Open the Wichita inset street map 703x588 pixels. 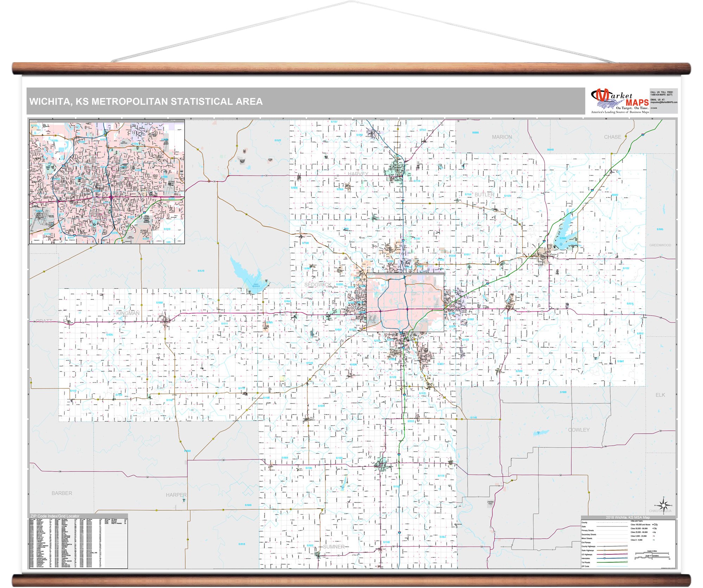click(x=107, y=182)
